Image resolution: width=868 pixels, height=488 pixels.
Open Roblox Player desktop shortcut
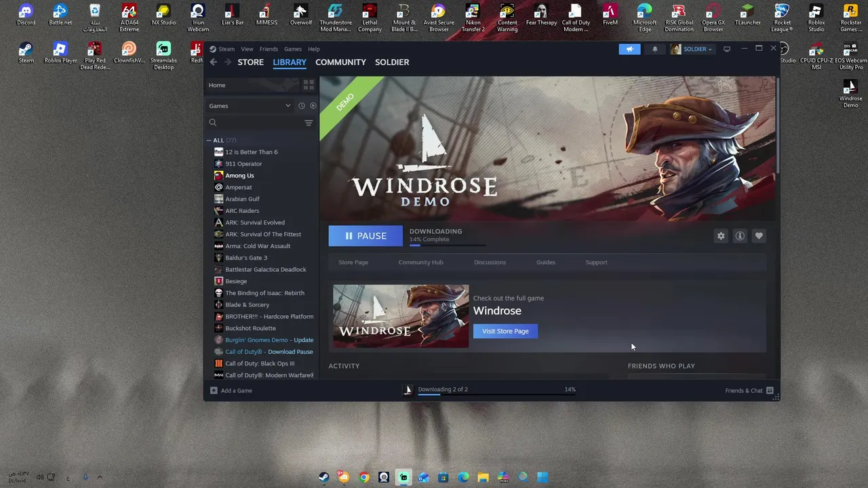[60, 53]
